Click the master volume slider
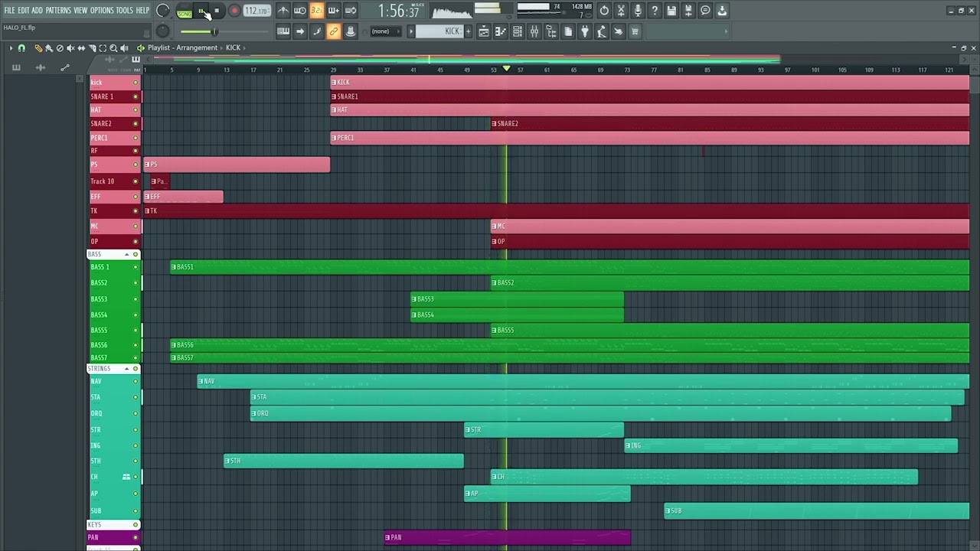The height and width of the screenshot is (551, 980). click(224, 31)
